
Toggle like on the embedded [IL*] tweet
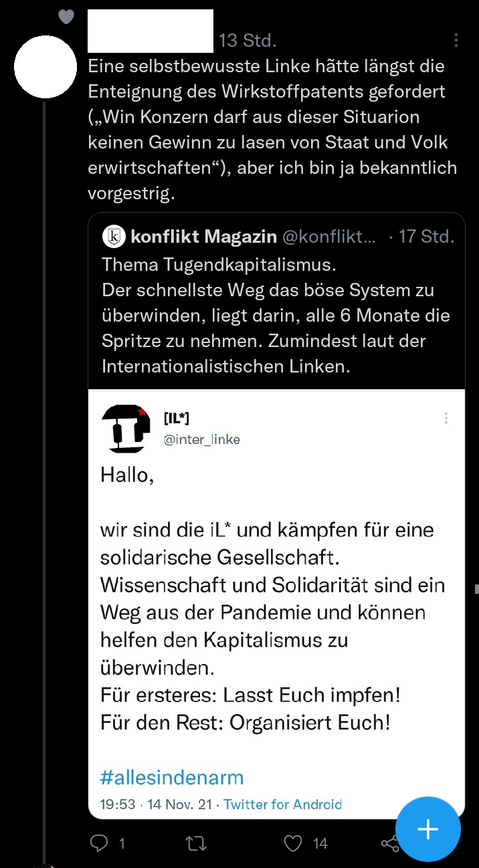pos(293,843)
